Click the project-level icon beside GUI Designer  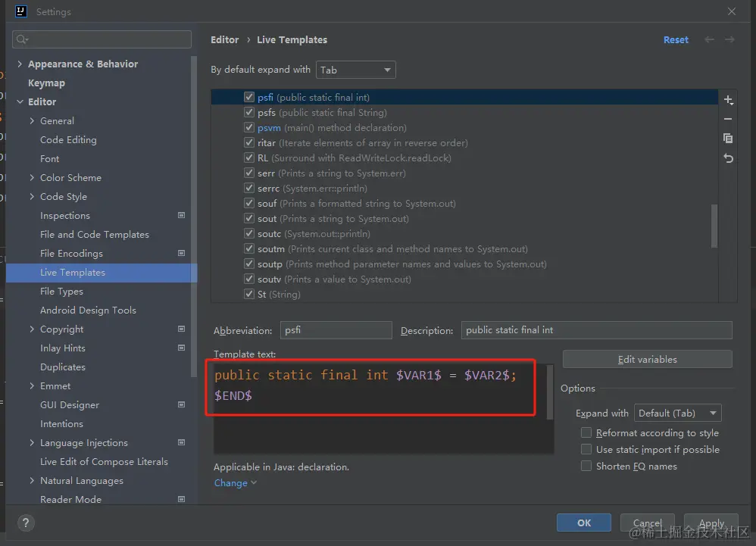coord(181,405)
